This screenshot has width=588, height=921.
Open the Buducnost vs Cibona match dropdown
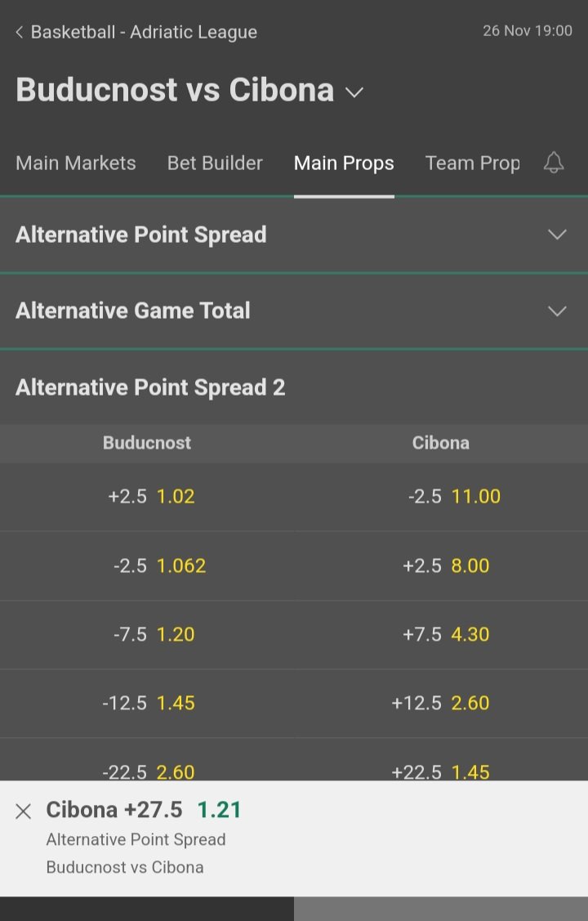coord(354,92)
